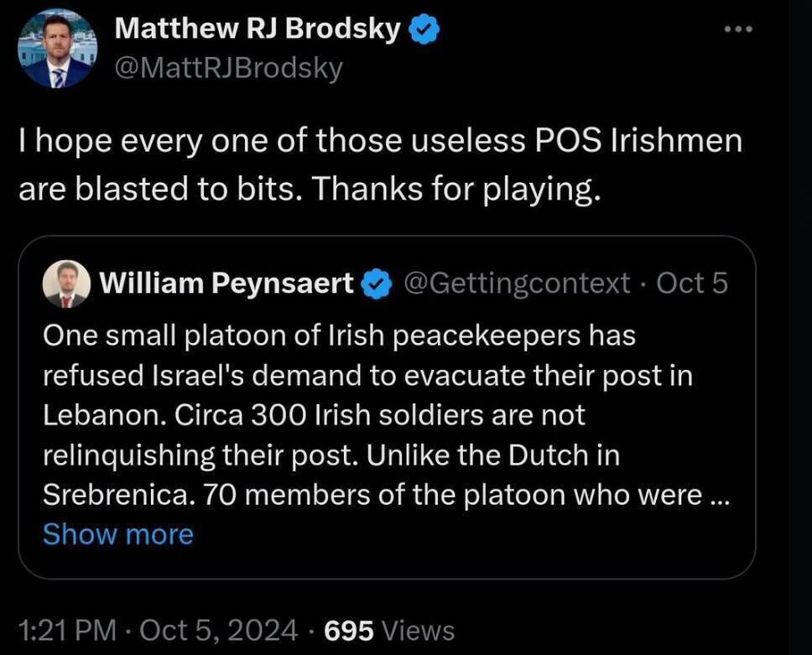The height and width of the screenshot is (655, 812).
Task: Expand the quoted tweet with Show more
Action: click(117, 533)
